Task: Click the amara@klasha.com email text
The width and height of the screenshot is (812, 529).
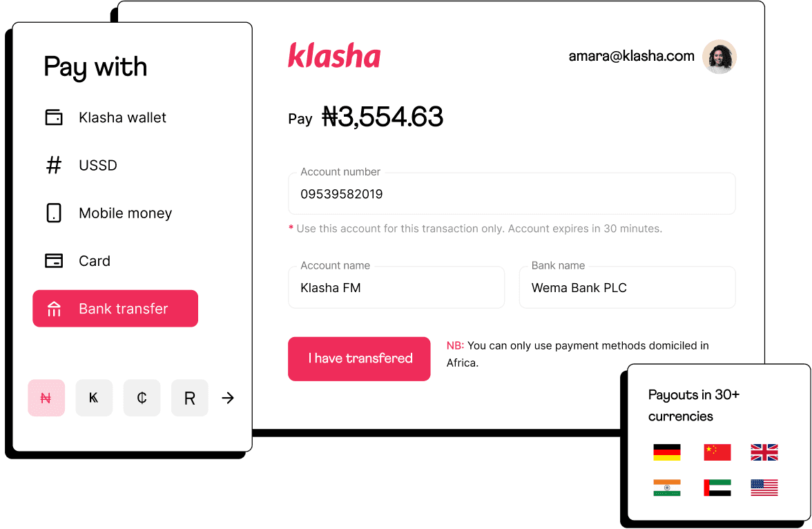Action: pyautogui.click(x=631, y=57)
